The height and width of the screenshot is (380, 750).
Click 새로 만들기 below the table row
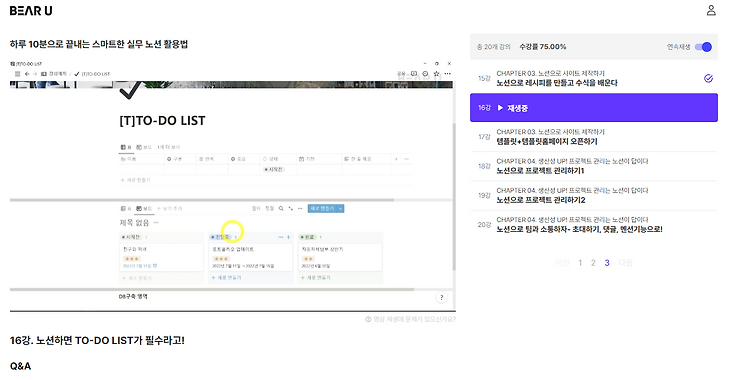135,180
